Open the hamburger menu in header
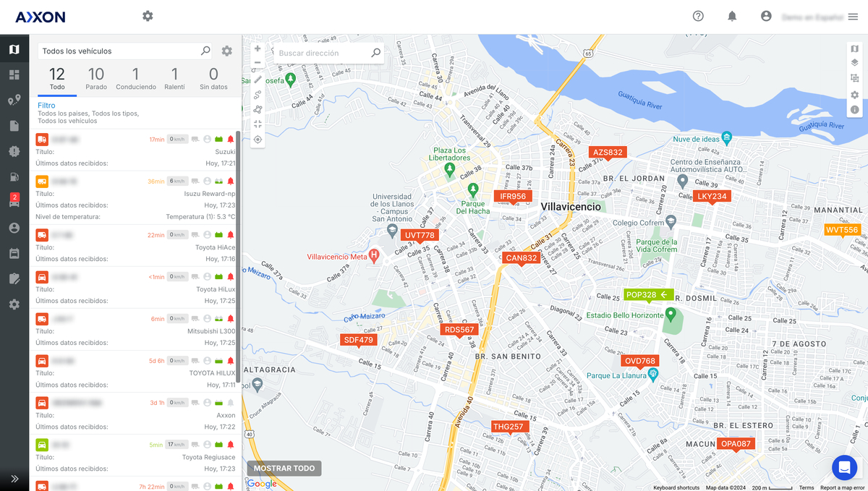Viewport: 868px width, 491px height. (853, 17)
